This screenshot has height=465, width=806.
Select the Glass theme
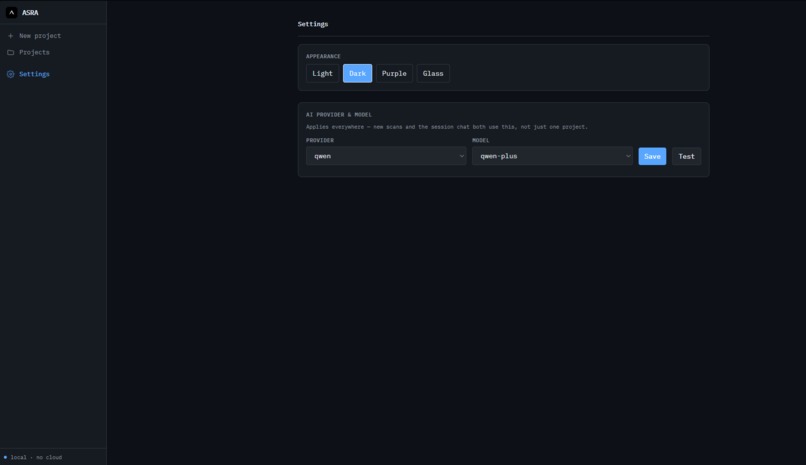433,73
